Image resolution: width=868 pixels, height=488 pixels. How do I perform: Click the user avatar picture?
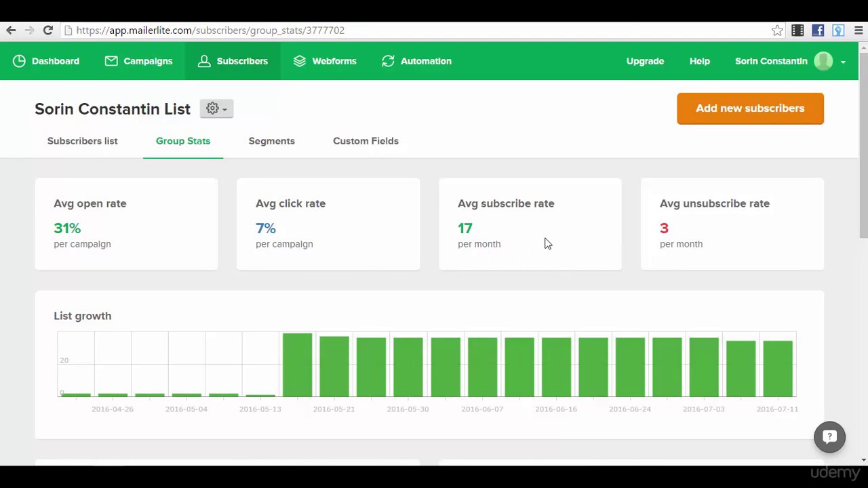tap(823, 61)
